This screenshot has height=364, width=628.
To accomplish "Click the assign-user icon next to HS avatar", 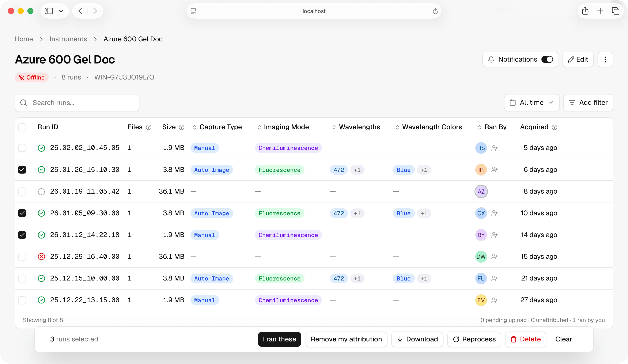I will pyautogui.click(x=494, y=148).
